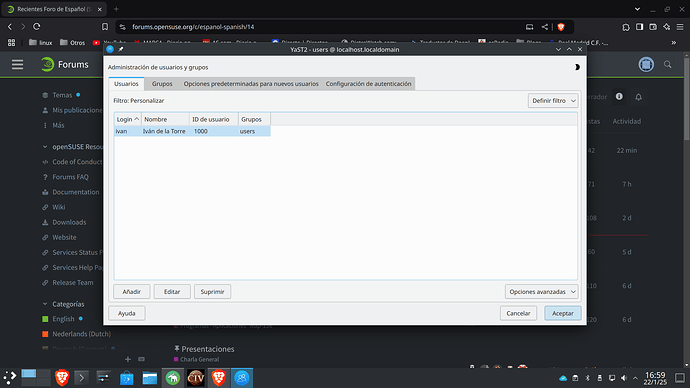Click Aceptar button

coord(563,313)
